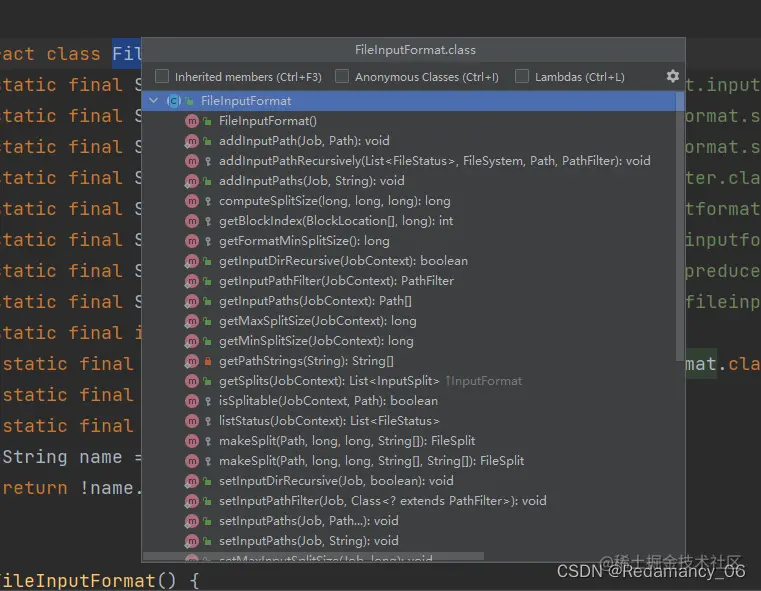Click method icon beside setInputDirRecursive
761x591 pixels.
pos(192,481)
